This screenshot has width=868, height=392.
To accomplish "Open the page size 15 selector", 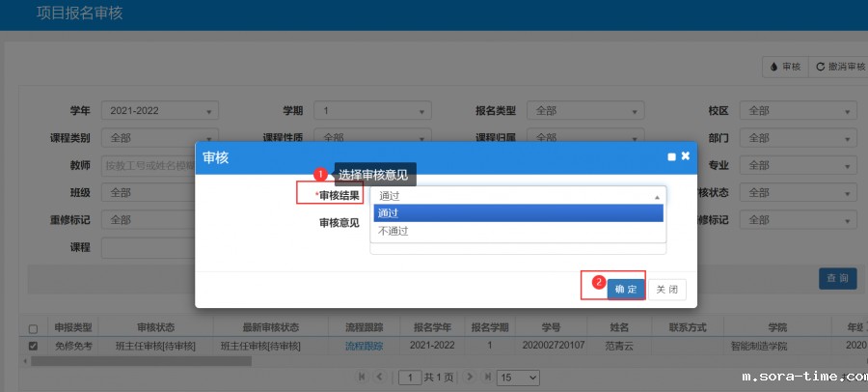I will tap(518, 377).
